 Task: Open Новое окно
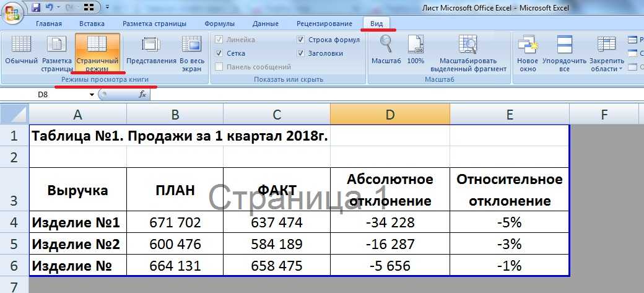[x=528, y=53]
